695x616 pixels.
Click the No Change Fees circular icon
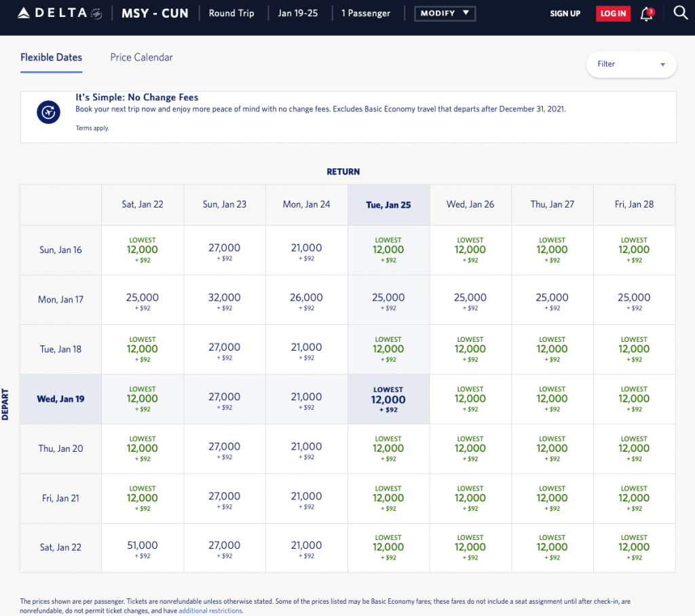(48, 112)
